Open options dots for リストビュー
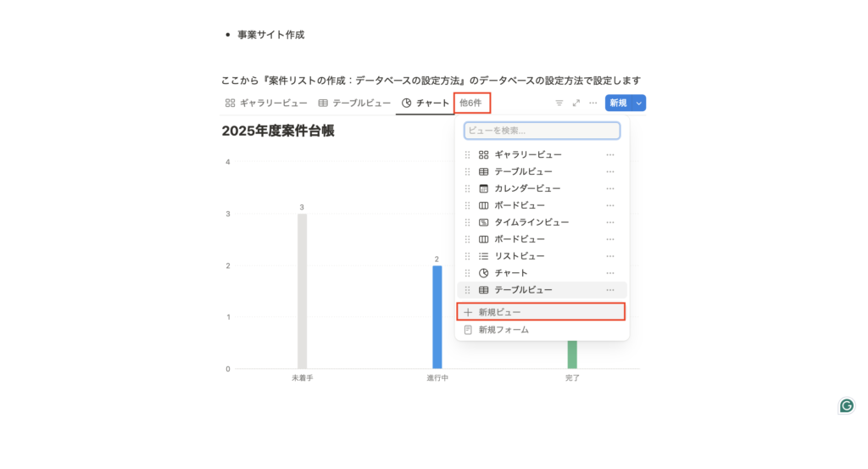Viewport: 868px width, 469px height. pos(610,256)
